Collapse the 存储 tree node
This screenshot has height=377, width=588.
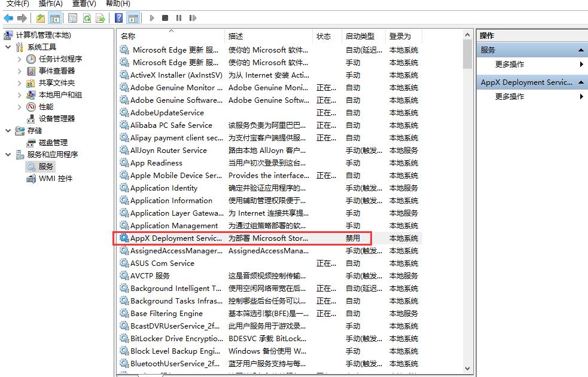(8, 131)
